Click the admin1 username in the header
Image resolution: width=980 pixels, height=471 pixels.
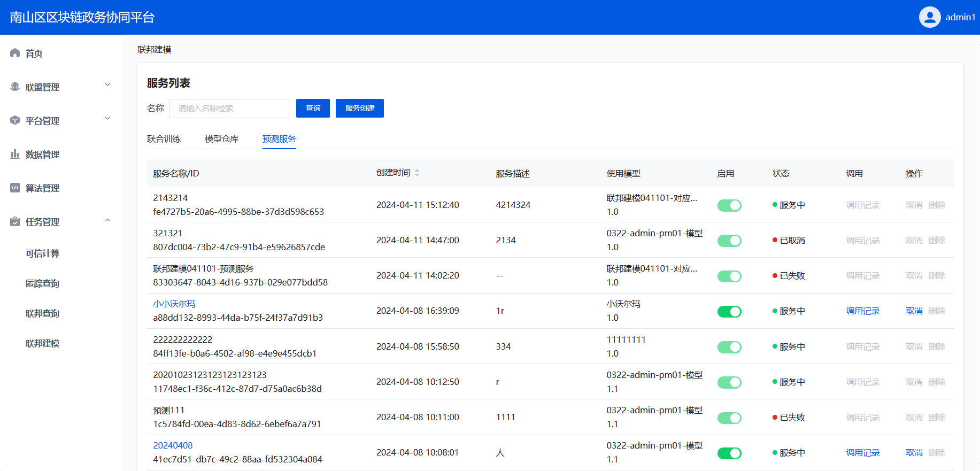[x=960, y=17]
